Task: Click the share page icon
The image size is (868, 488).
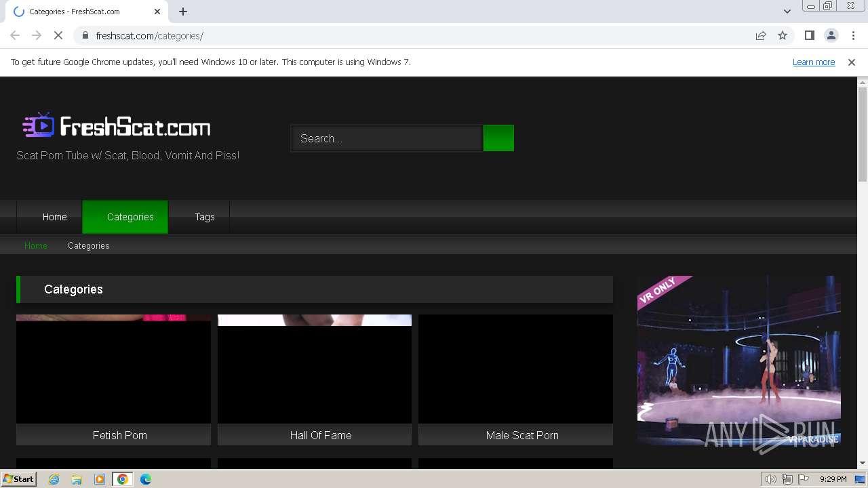Action: pyautogui.click(x=761, y=35)
